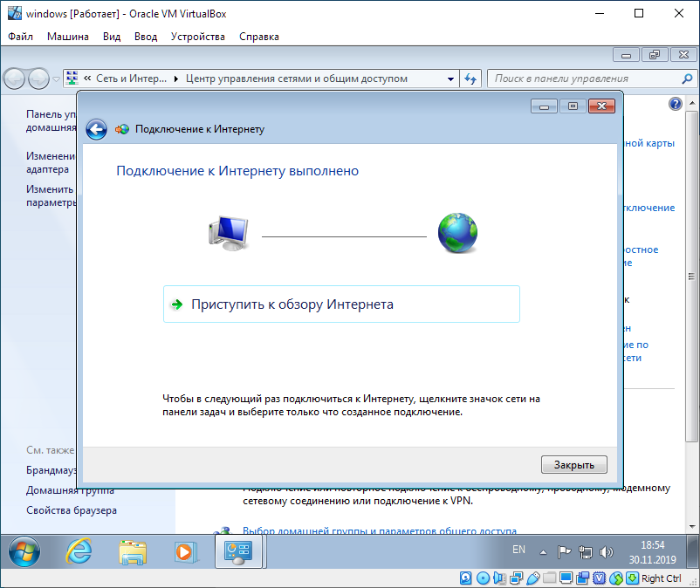Click the heading Подключение к Интернету выполнено
This screenshot has width=700, height=588.
coord(237,171)
